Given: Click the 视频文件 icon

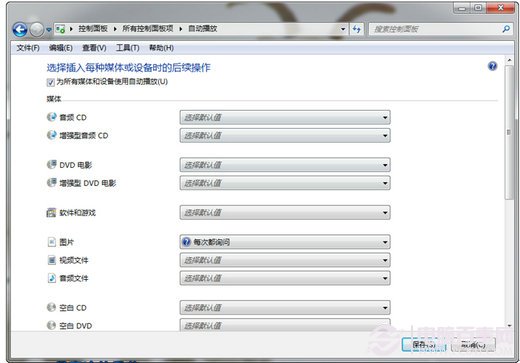Looking at the screenshot, I should coord(52,260).
